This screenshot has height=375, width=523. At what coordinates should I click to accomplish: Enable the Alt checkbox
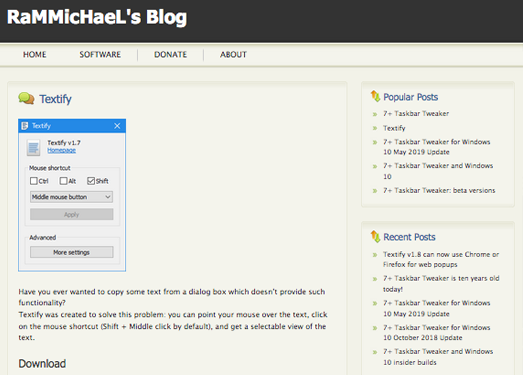coord(63,181)
